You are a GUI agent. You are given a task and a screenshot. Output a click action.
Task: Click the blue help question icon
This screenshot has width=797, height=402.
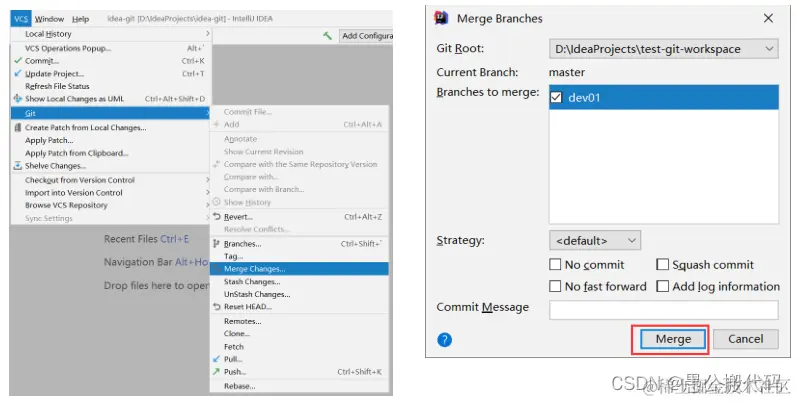(x=444, y=339)
